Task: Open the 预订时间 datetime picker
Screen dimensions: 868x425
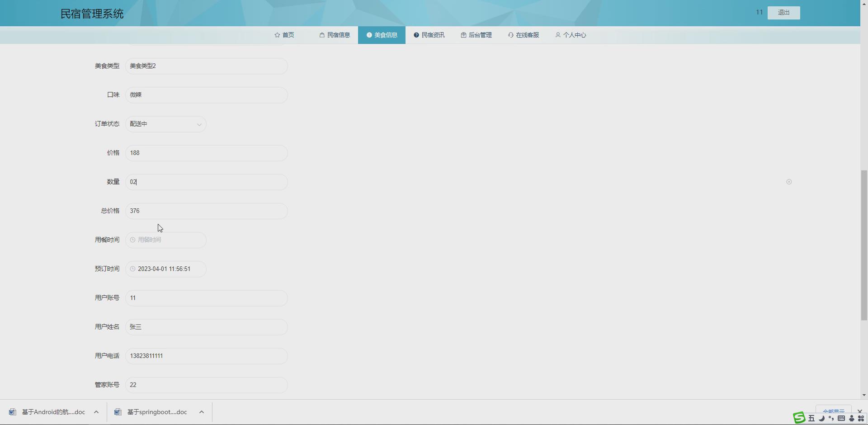Action: click(165, 269)
